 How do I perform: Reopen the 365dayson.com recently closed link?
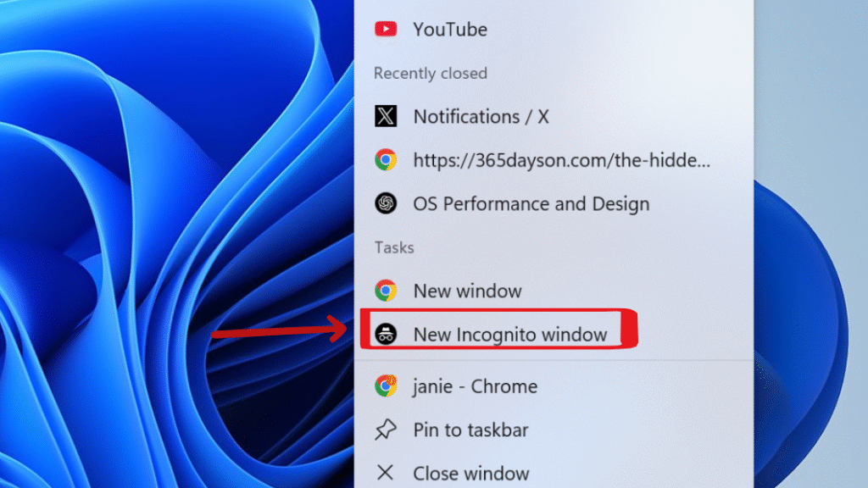pyautogui.click(x=554, y=160)
